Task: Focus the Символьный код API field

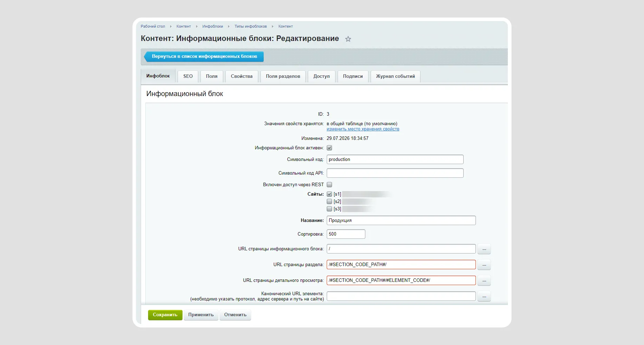Action: click(x=395, y=173)
